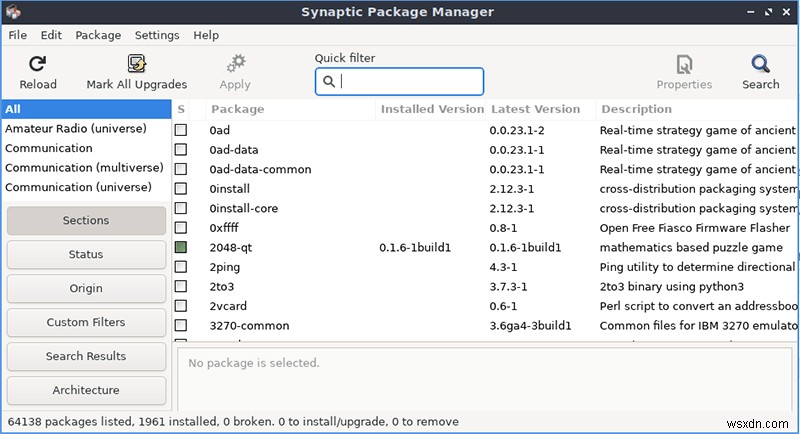Select the 2to3 package name
800x434 pixels.
pos(222,287)
